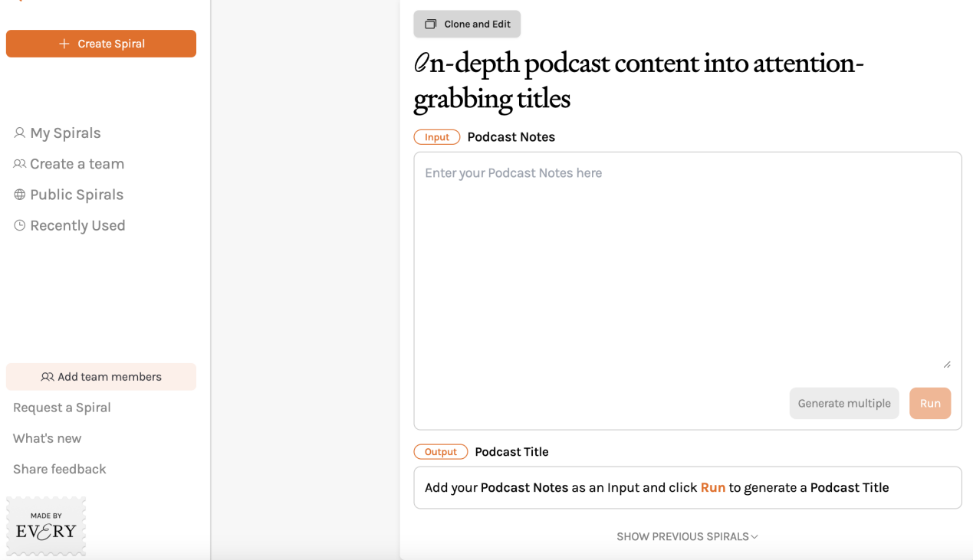Click the Made by Every stamp logo
This screenshot has height=560, width=973.
[x=46, y=526]
